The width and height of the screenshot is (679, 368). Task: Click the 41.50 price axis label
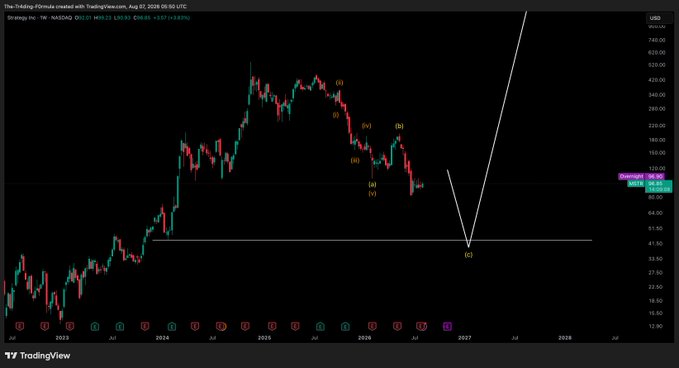656,244
